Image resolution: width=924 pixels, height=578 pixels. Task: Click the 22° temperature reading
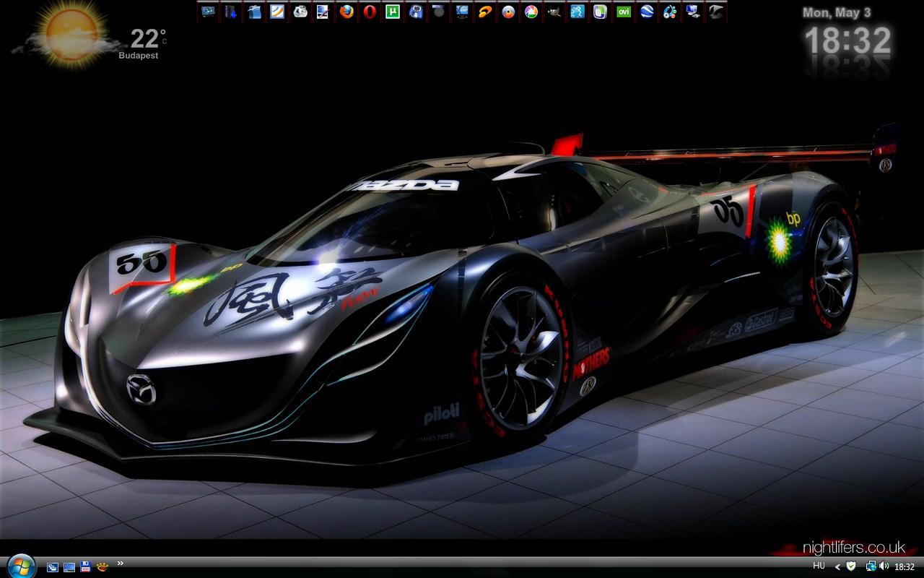click(x=148, y=38)
